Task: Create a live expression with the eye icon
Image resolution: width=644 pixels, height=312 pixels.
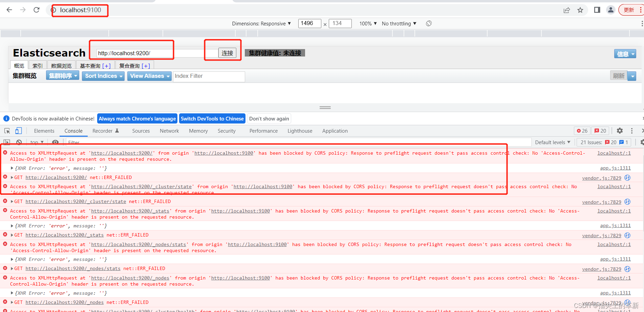Action: [55, 142]
